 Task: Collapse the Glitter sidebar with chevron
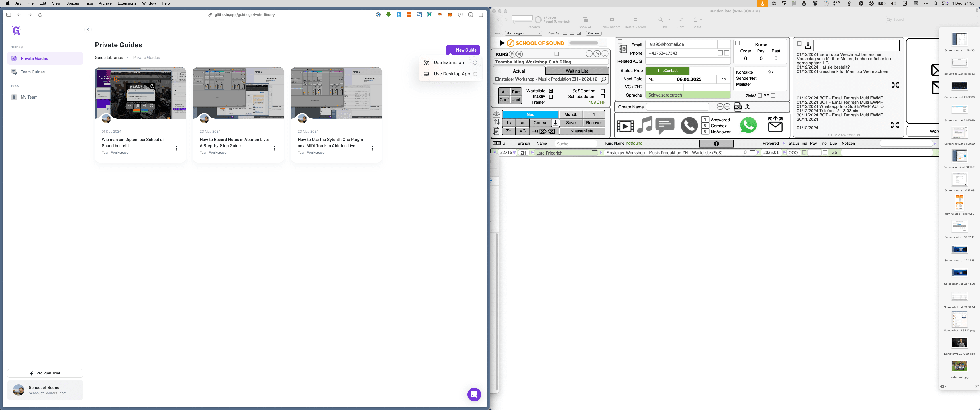88,30
